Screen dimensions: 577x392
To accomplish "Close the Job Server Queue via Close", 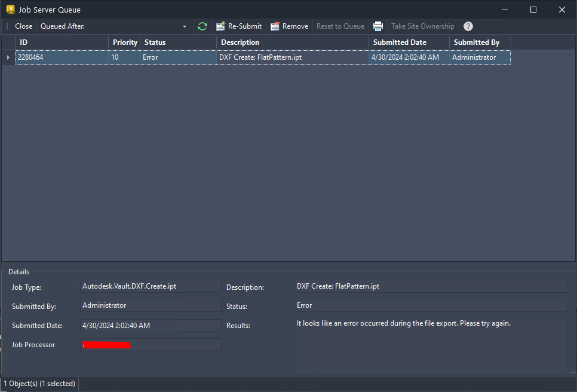I will click(23, 26).
